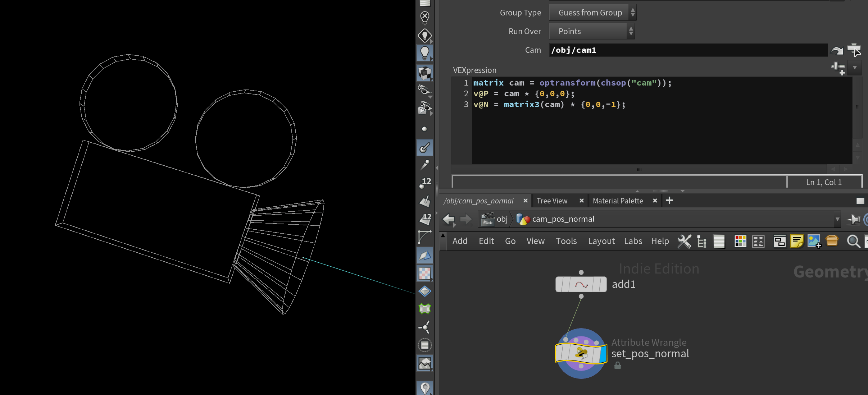868x395 pixels.
Task: Open the network path history dropdown
Action: (x=837, y=219)
